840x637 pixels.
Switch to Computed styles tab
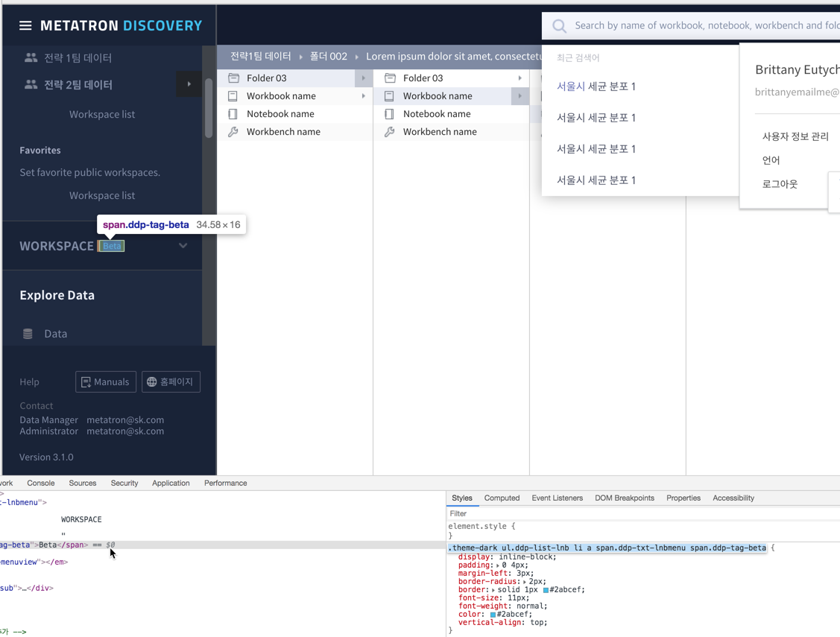tap(502, 498)
